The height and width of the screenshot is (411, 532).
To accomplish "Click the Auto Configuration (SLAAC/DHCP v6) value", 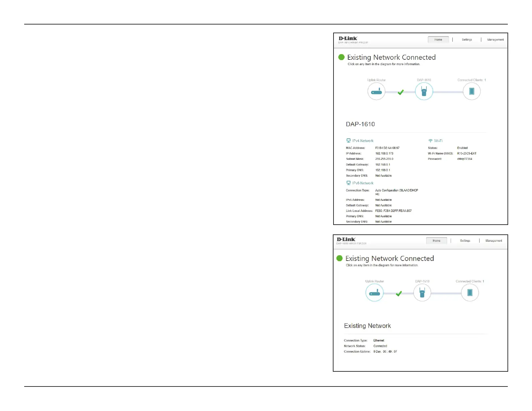I will pos(396,192).
